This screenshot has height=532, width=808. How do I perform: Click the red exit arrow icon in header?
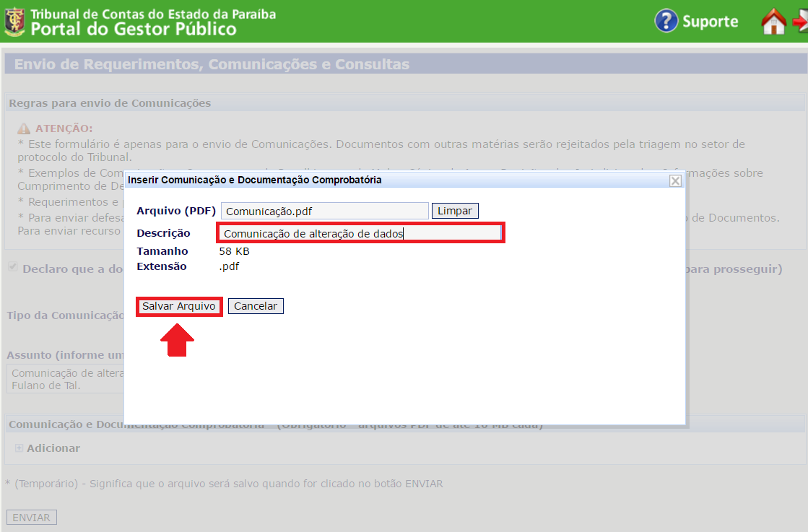point(800,21)
